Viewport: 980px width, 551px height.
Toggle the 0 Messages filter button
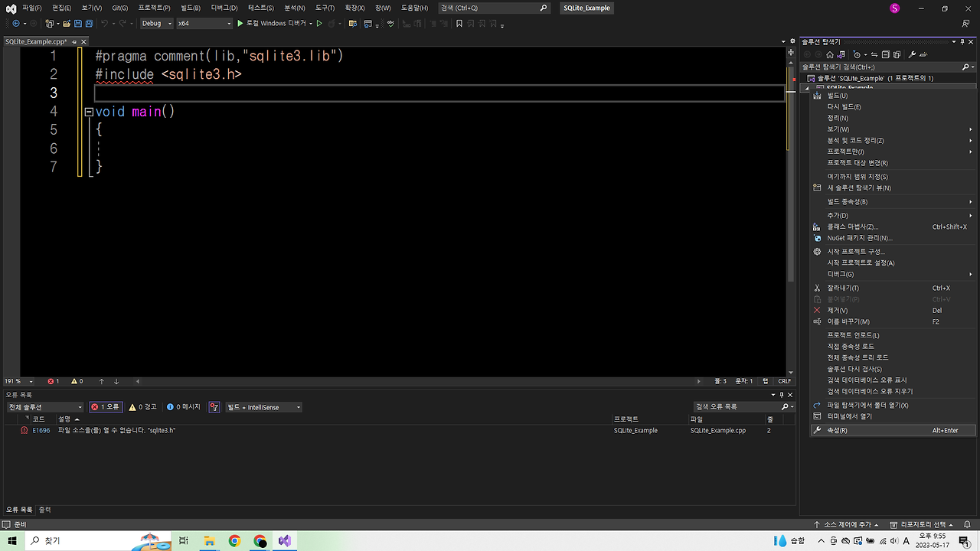[x=184, y=407]
